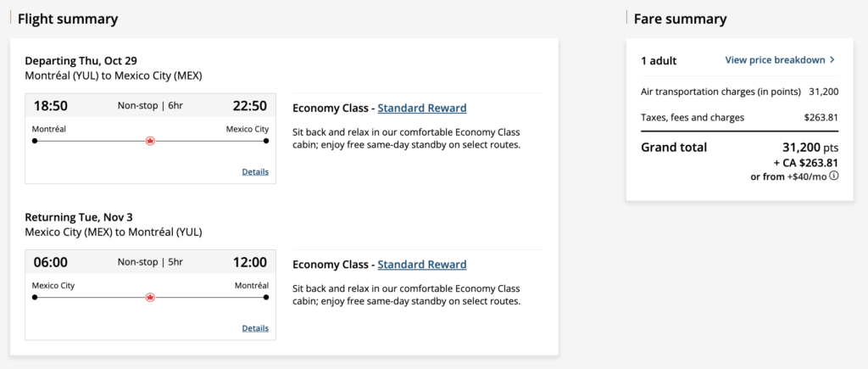This screenshot has width=868, height=369.
Task: Select the 06:00 return departure time
Action: 50,262
